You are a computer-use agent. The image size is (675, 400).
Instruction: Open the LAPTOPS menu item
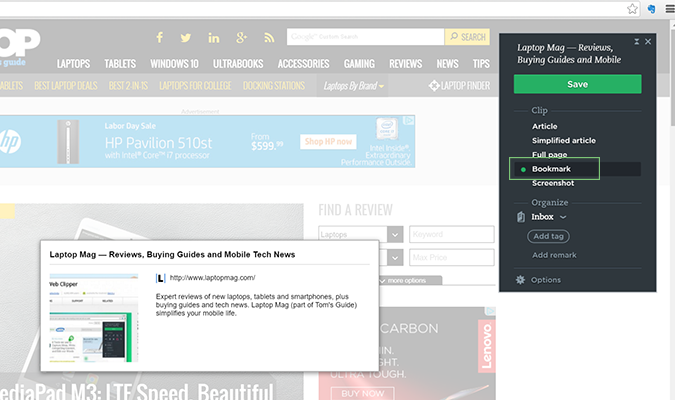tap(74, 64)
